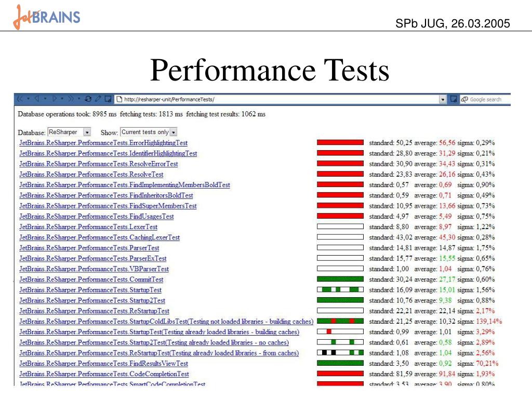Viewport: 532px width, 399px height.
Task: Open ReStartupTest link mentioning from caches
Action: pos(159,353)
